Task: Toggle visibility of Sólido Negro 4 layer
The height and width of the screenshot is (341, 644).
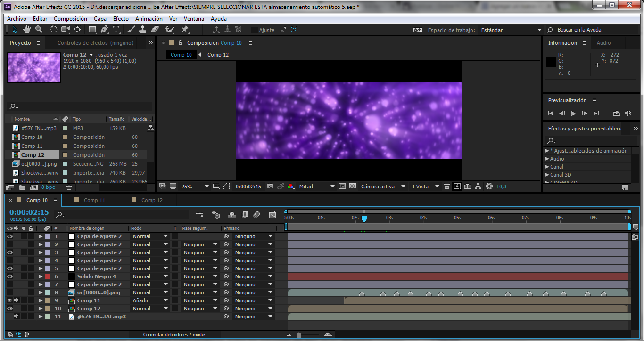Action: click(10, 276)
